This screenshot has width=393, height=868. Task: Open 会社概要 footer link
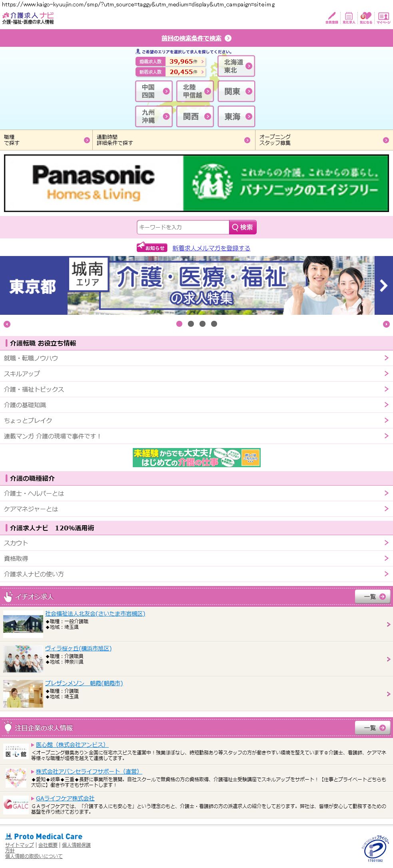48,845
